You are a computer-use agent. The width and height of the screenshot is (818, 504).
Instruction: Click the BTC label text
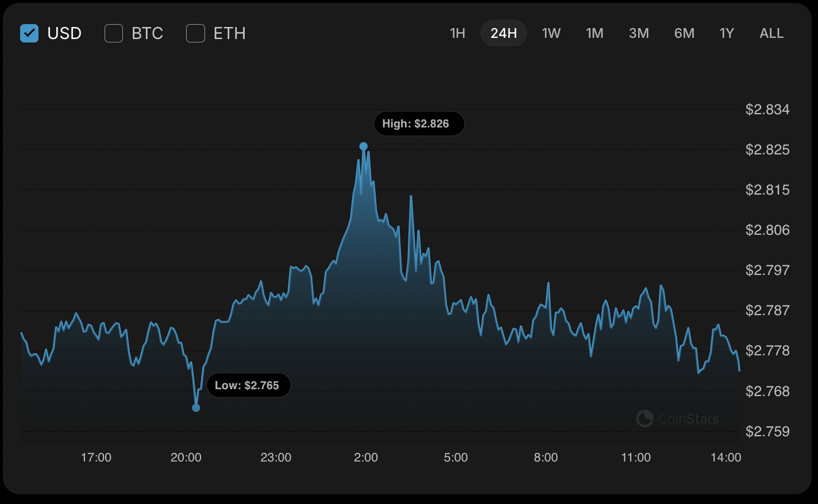148,33
